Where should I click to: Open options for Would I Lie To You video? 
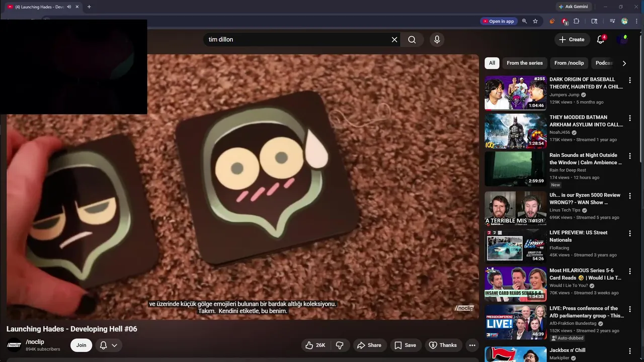tap(629, 271)
